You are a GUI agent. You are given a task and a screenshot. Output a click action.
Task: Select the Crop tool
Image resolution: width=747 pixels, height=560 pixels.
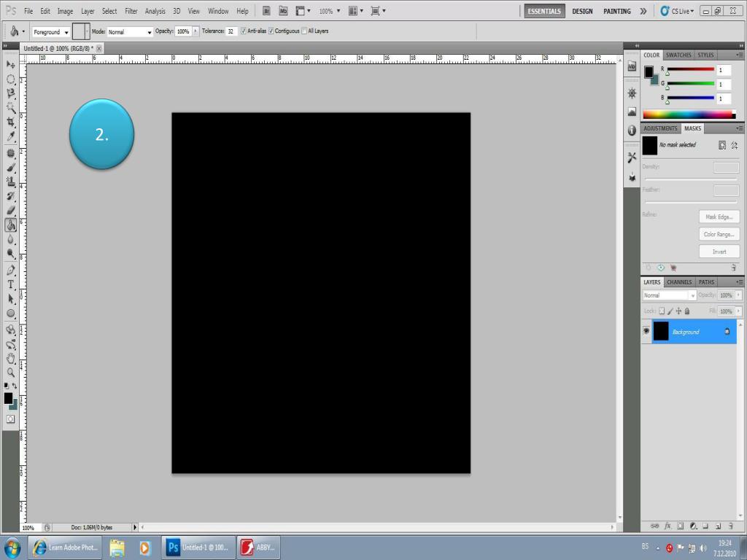(x=10, y=122)
